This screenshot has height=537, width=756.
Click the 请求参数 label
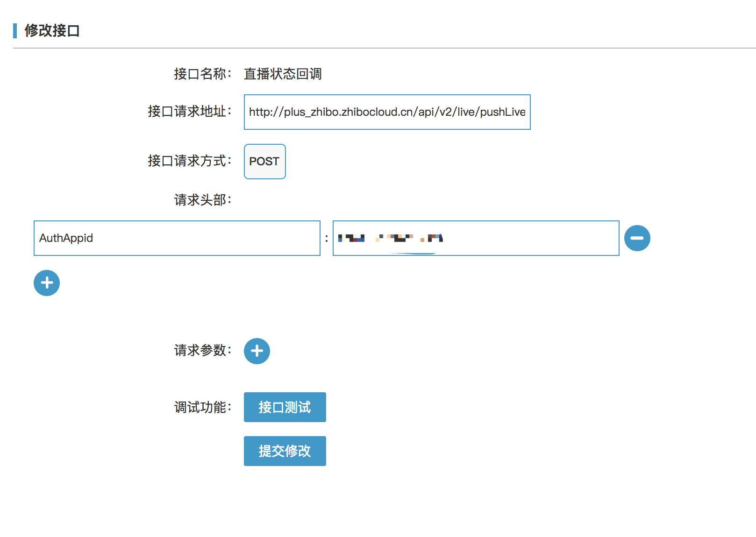[x=203, y=350]
